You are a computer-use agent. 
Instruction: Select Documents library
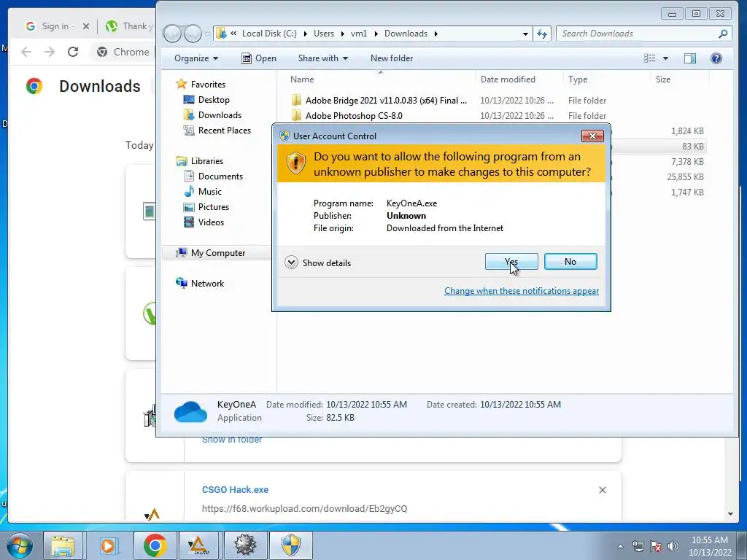pyautogui.click(x=220, y=176)
